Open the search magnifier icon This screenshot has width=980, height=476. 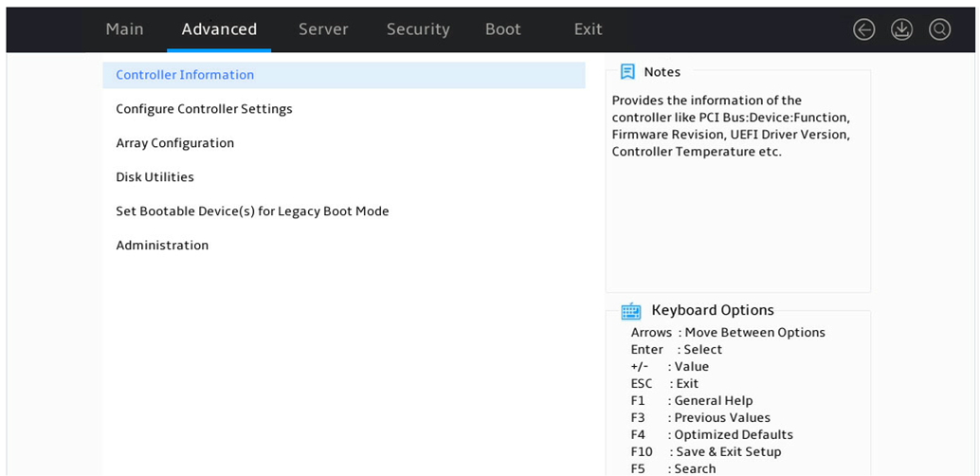939,29
